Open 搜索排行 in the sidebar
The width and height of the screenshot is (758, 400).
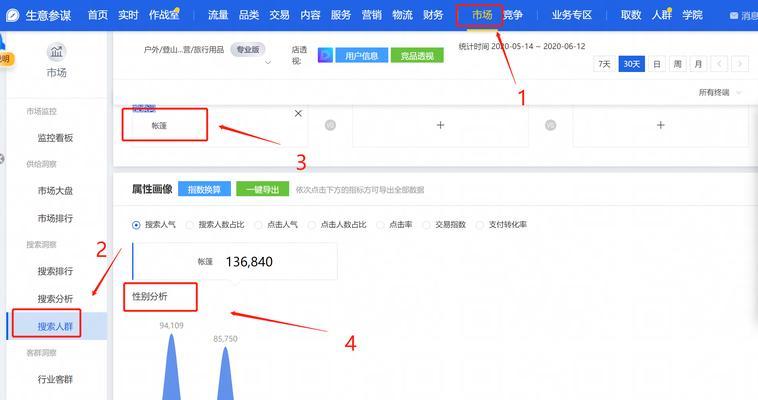click(x=56, y=271)
